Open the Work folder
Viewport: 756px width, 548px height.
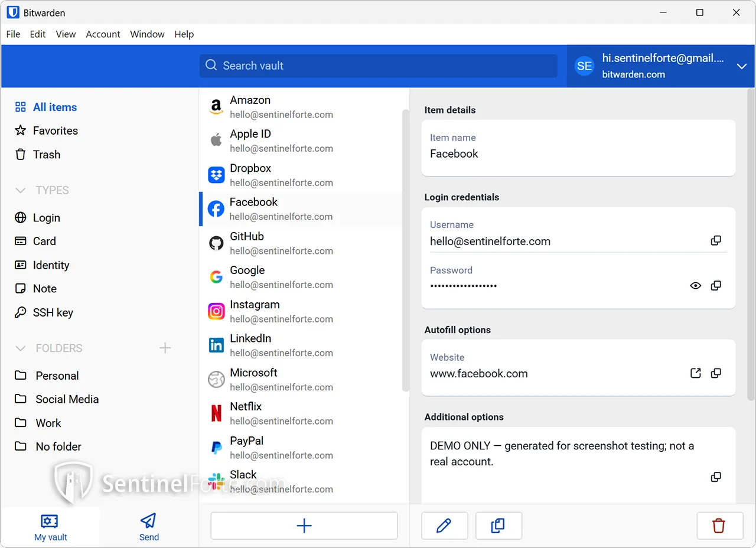pos(38,423)
